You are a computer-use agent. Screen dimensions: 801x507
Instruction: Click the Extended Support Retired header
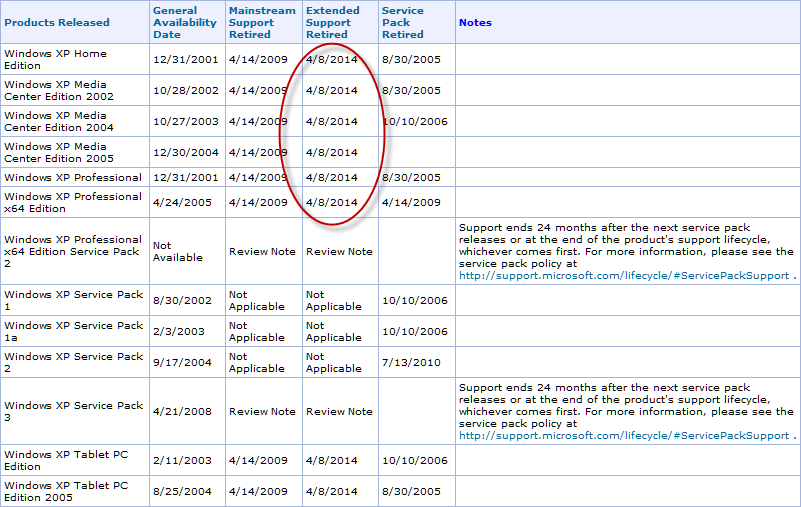(333, 22)
